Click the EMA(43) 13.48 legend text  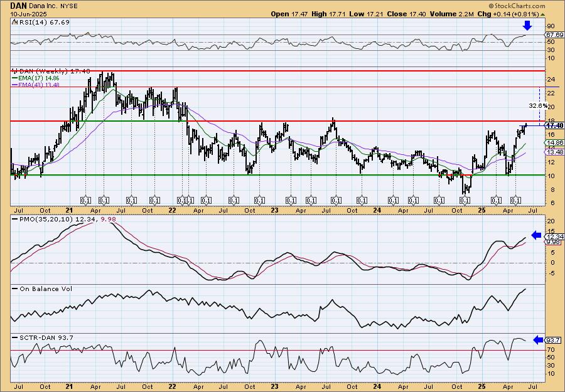point(39,85)
